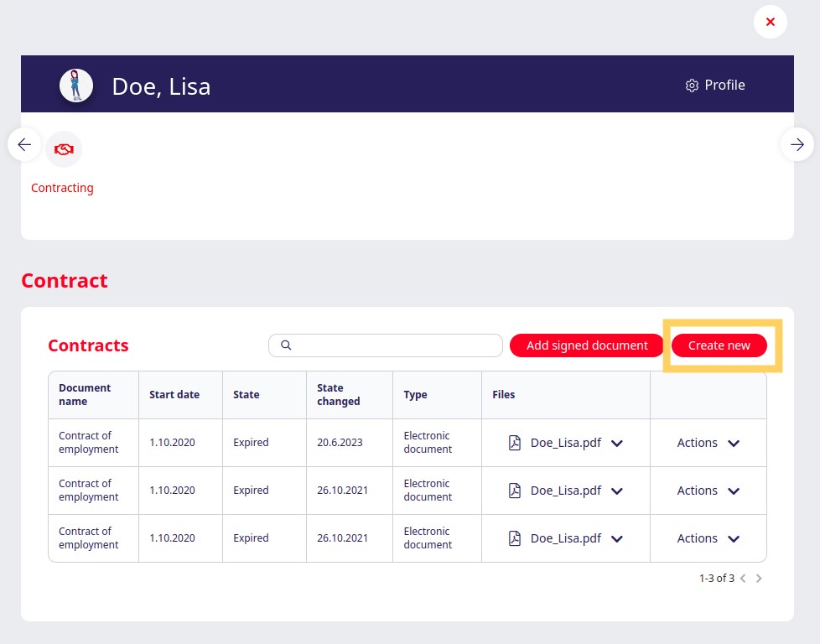Go to previous page of contracts
The height and width of the screenshot is (644, 820).
click(x=743, y=578)
